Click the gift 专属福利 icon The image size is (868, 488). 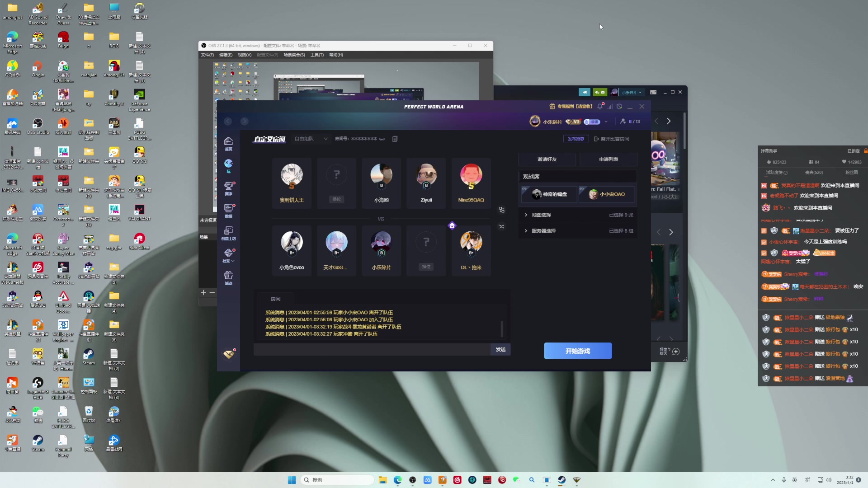click(552, 107)
